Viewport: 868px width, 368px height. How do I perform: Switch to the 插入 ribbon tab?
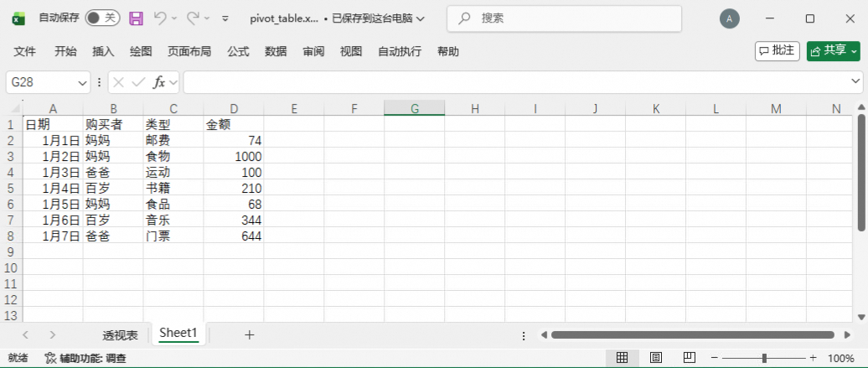click(x=103, y=51)
